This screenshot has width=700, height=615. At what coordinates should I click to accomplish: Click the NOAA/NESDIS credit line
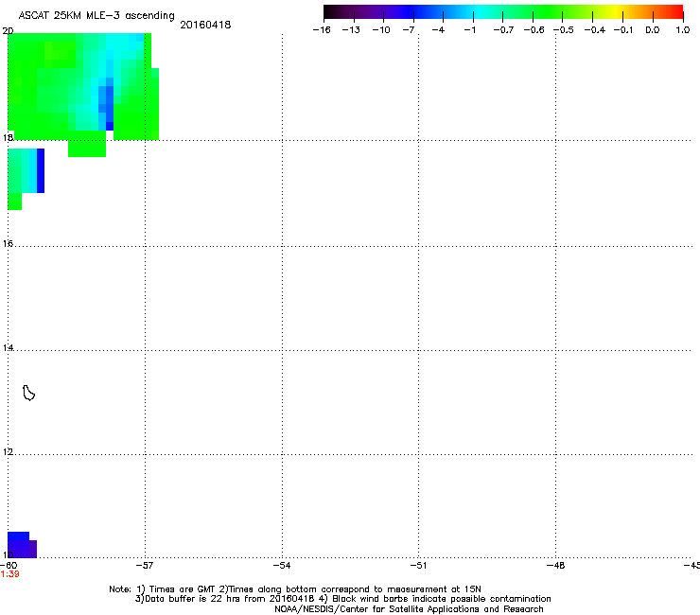click(409, 609)
